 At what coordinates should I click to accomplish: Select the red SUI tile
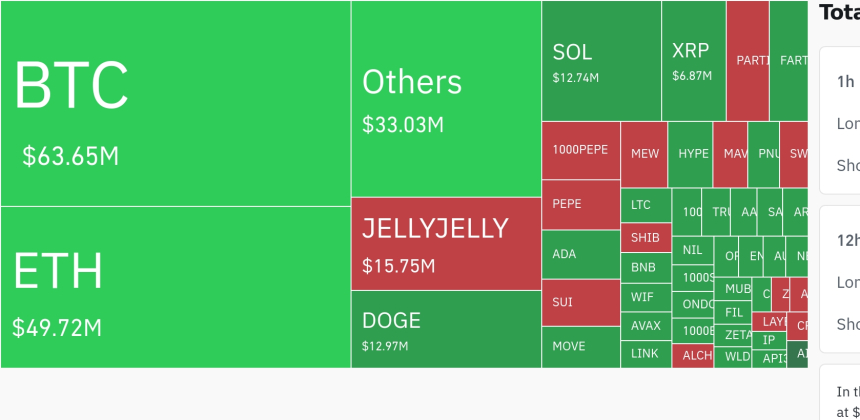point(581,302)
